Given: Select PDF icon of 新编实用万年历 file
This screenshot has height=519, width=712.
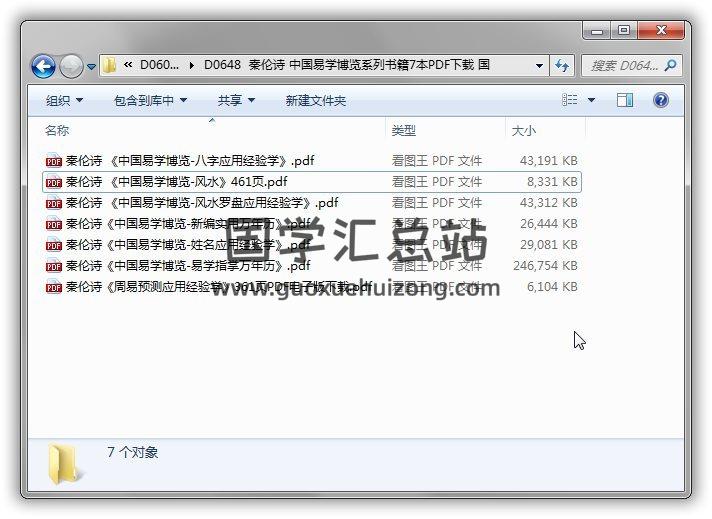Looking at the screenshot, I should pos(54,224).
